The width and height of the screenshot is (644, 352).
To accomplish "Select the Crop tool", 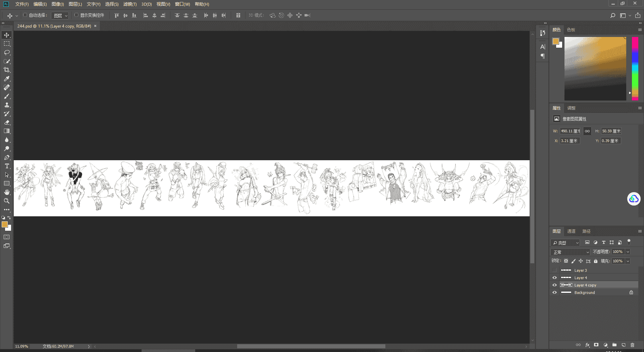I will pyautogui.click(x=7, y=70).
